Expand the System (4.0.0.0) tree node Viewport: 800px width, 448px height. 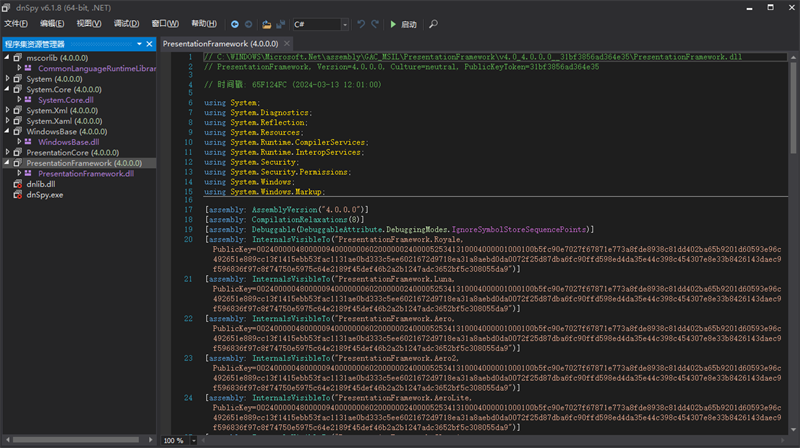click(6, 78)
